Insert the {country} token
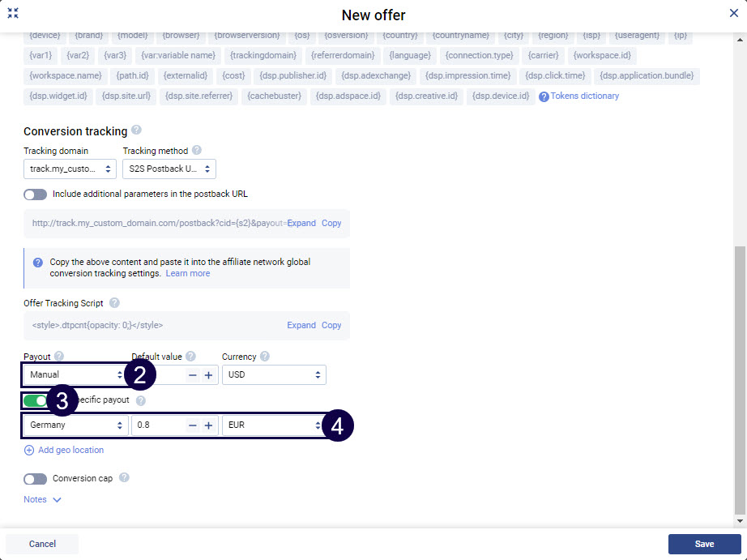Viewport: 747px width, 560px height. 400,36
